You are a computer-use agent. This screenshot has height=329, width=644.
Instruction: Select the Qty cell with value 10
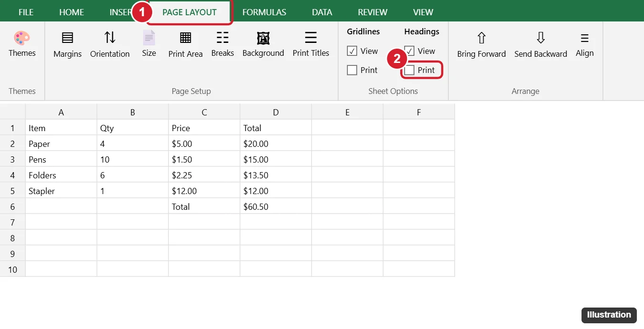(x=133, y=159)
